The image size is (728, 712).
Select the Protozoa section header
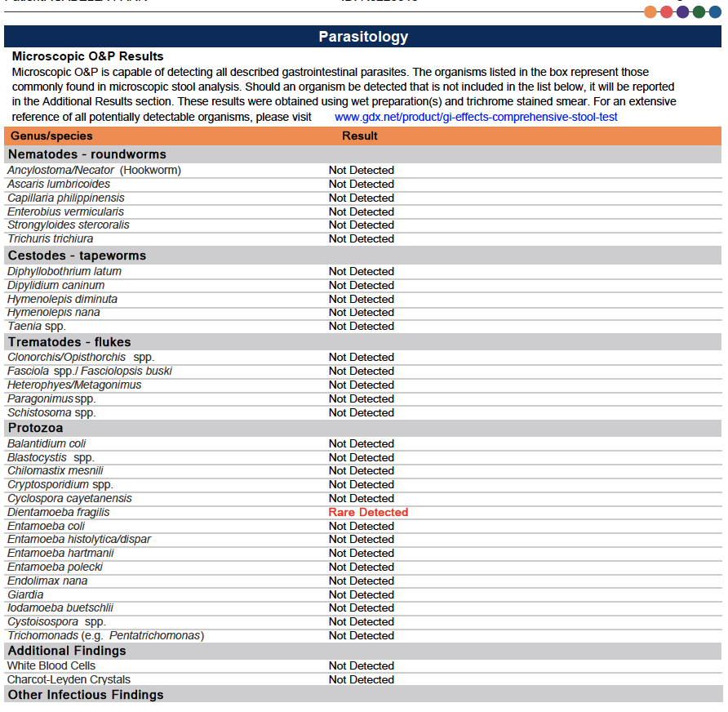36,428
